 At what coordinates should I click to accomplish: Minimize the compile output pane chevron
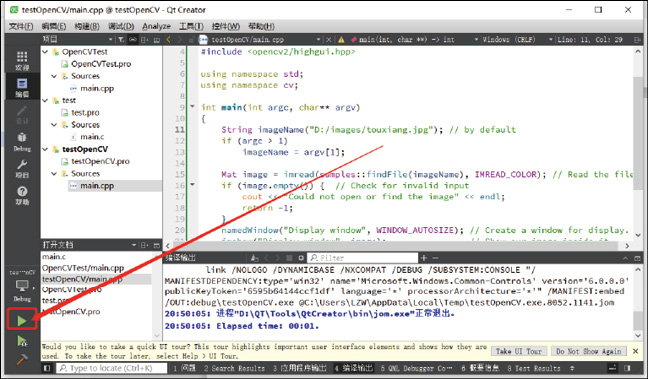[625, 258]
